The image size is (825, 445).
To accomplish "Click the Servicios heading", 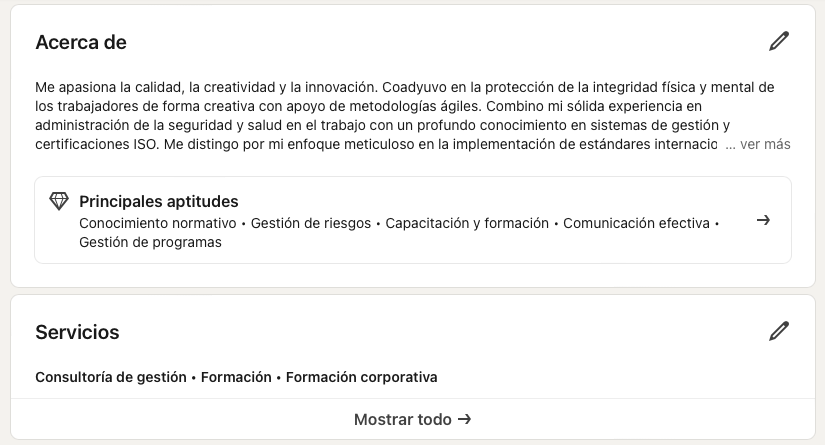I will pos(77,332).
